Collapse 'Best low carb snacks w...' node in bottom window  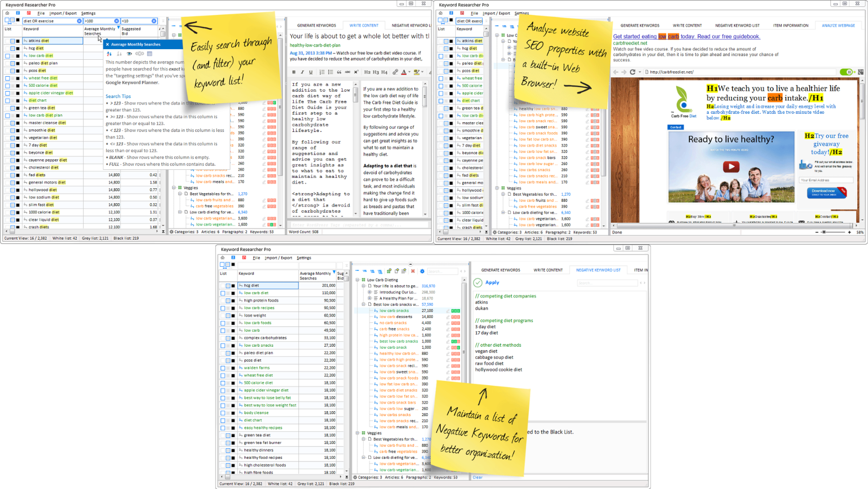[364, 304]
